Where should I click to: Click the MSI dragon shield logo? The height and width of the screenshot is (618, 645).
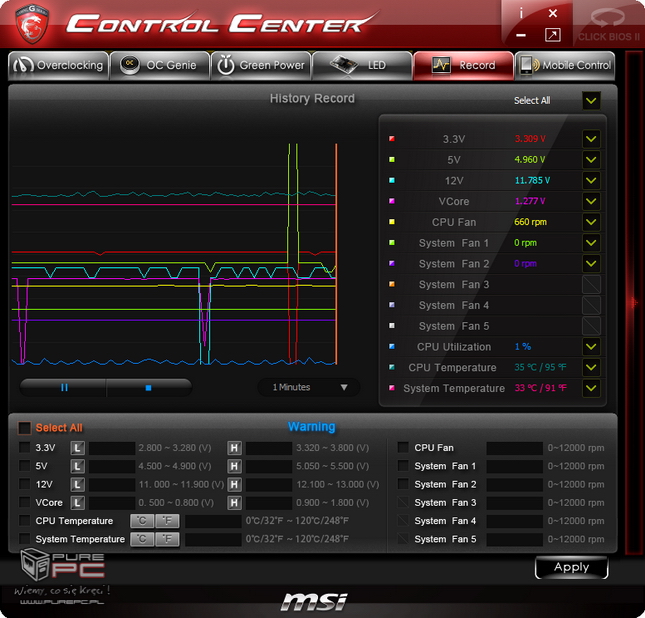click(32, 23)
